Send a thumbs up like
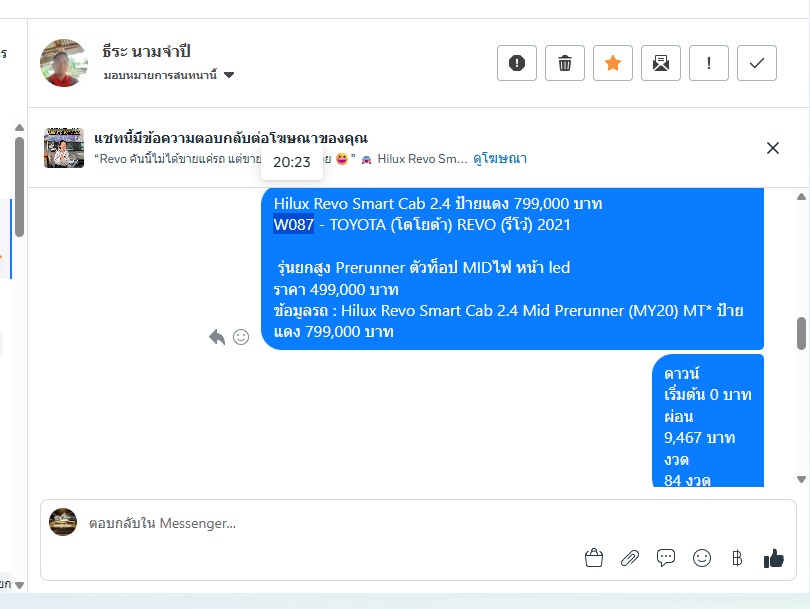The height and width of the screenshot is (609, 810). (x=773, y=558)
